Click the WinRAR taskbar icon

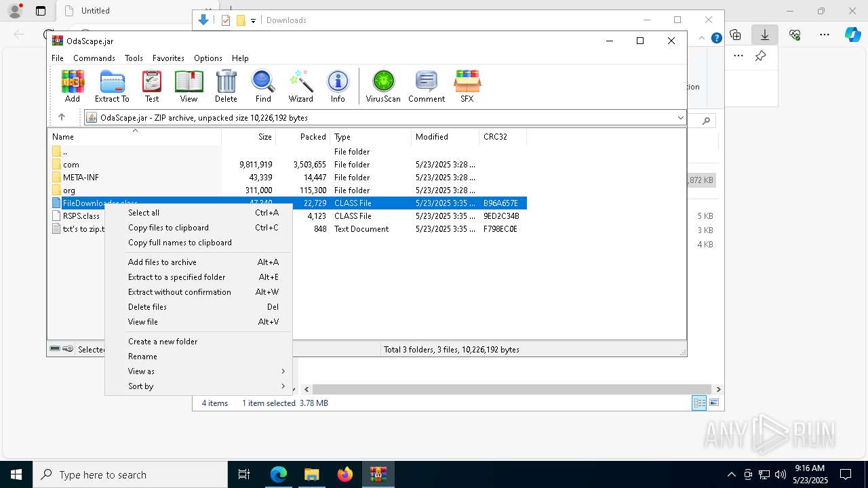click(x=378, y=474)
